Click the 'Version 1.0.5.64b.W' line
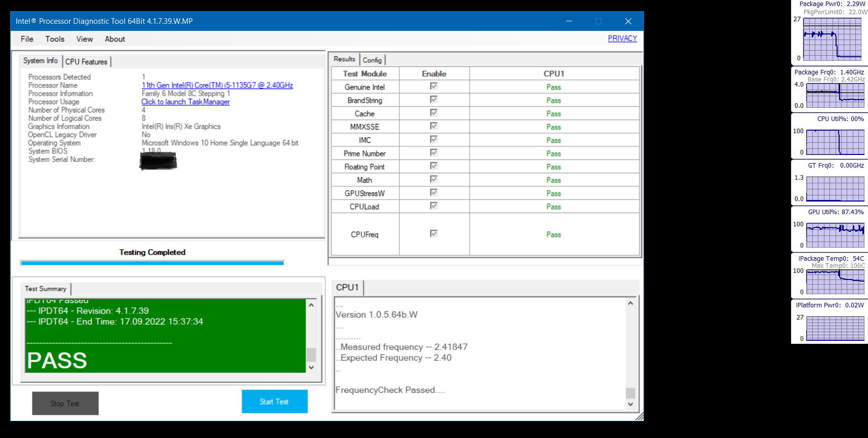This screenshot has height=438, width=868. click(376, 314)
